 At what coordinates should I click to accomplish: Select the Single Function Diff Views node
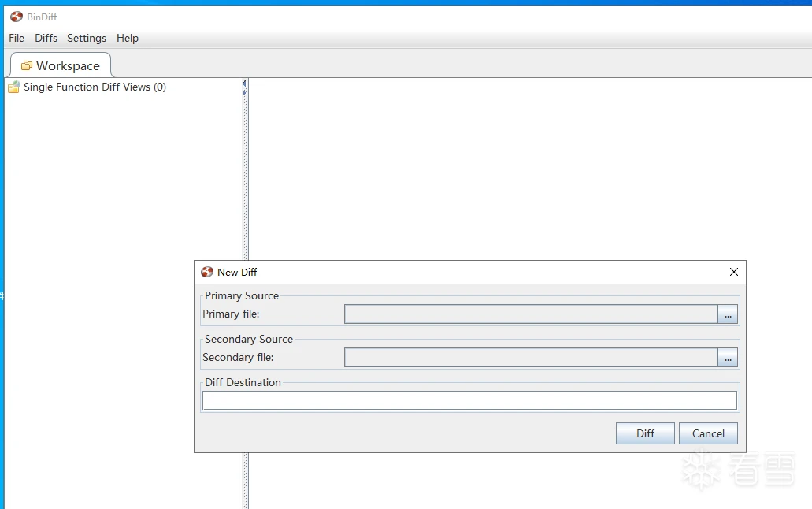(x=95, y=87)
